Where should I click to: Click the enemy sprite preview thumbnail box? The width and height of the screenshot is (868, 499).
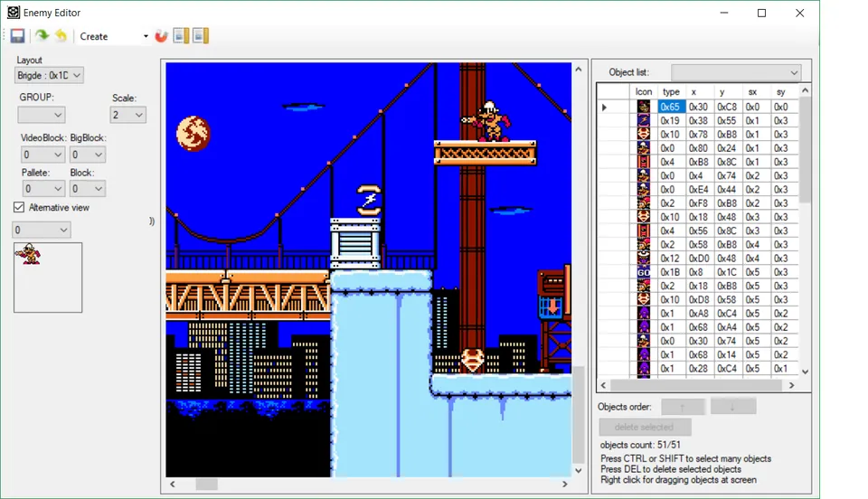point(48,278)
